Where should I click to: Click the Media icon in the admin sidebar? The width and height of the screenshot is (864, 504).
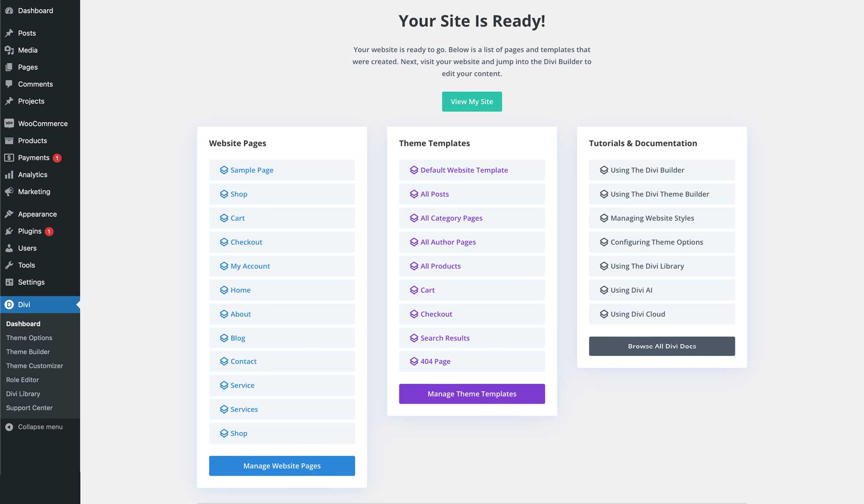tap(9, 50)
